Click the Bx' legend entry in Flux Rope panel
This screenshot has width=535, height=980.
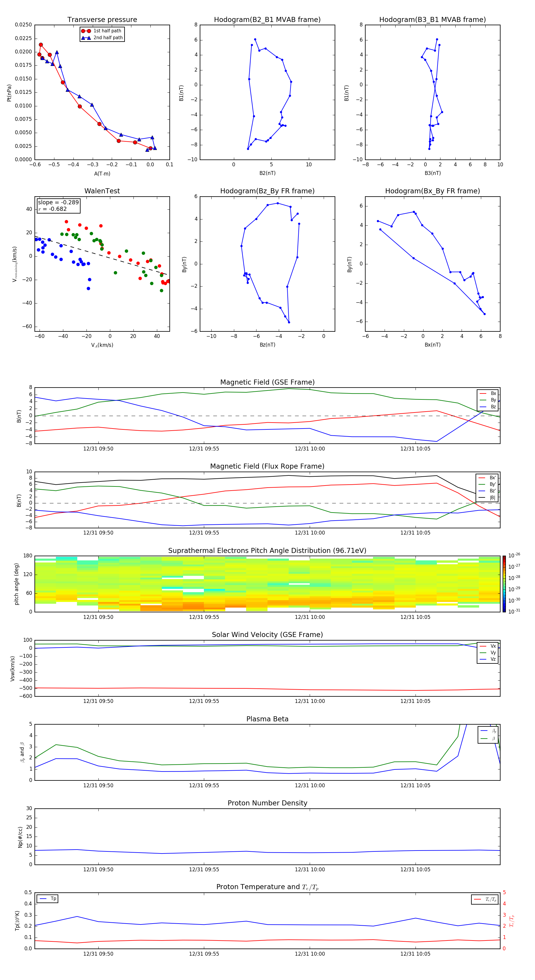[x=487, y=478]
